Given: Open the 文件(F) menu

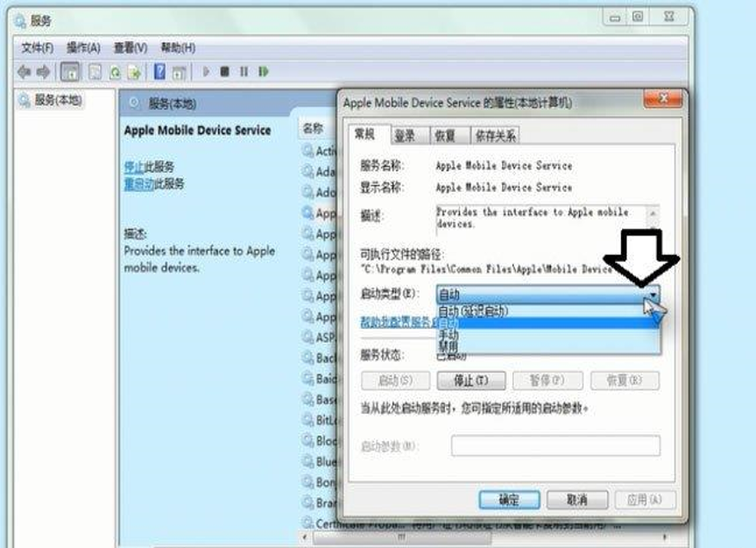Looking at the screenshot, I should coord(37,47).
